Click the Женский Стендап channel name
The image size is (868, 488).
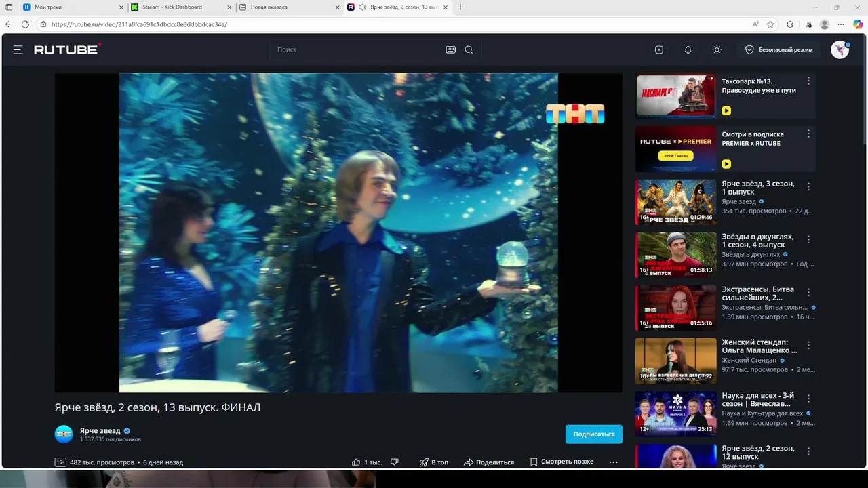[x=749, y=360]
